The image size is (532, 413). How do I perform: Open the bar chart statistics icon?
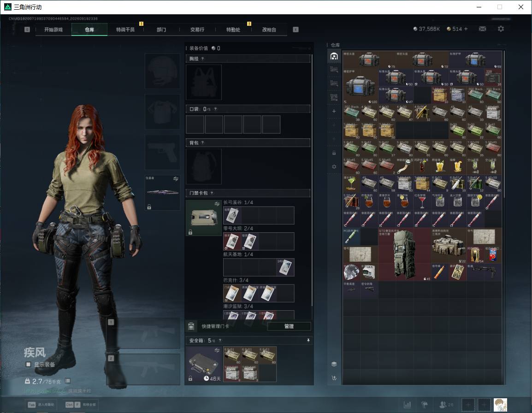coord(407,405)
